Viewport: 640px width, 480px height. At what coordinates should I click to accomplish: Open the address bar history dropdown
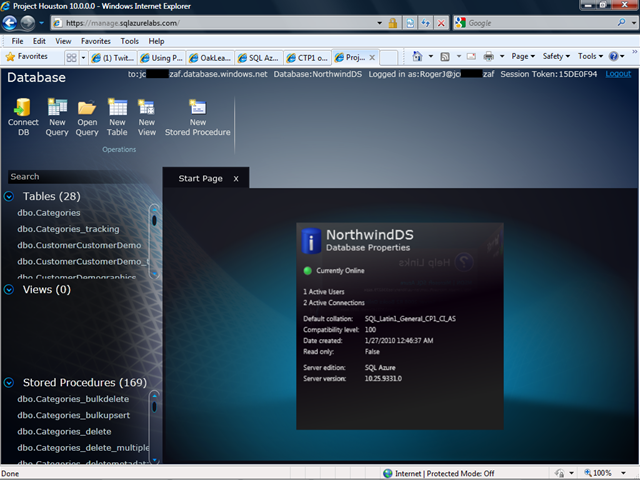(x=380, y=23)
